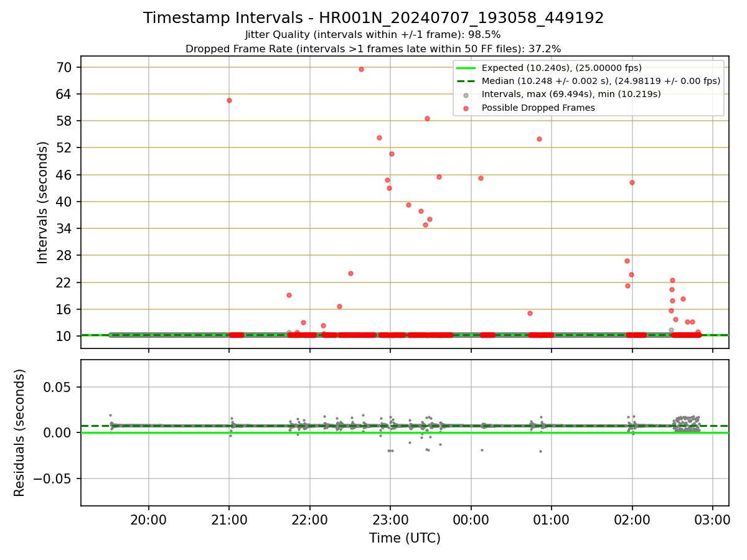The width and height of the screenshot is (747, 560).
Task: Click the red point near 54 seconds before 01:00
Action: click(x=539, y=139)
